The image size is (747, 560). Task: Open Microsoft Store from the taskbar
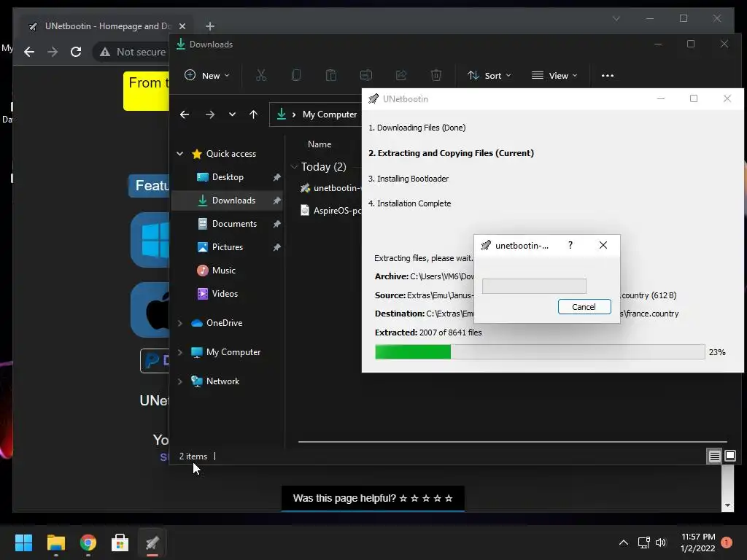120,542
